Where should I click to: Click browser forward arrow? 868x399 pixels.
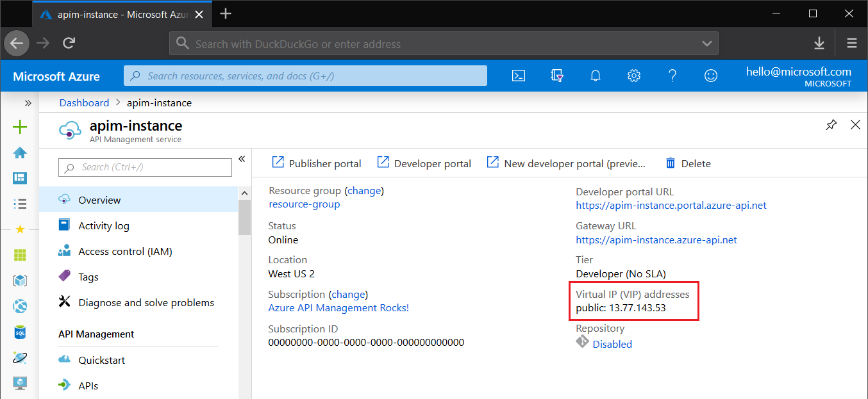point(43,44)
